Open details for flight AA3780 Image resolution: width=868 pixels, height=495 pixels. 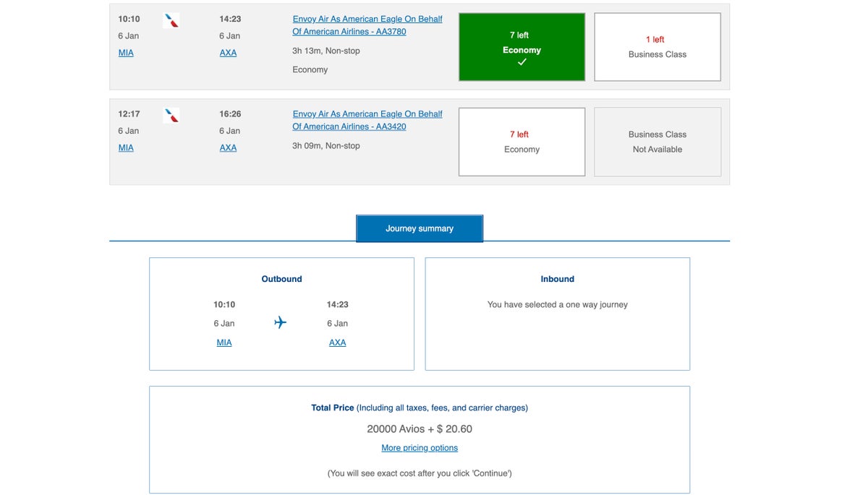click(x=367, y=25)
